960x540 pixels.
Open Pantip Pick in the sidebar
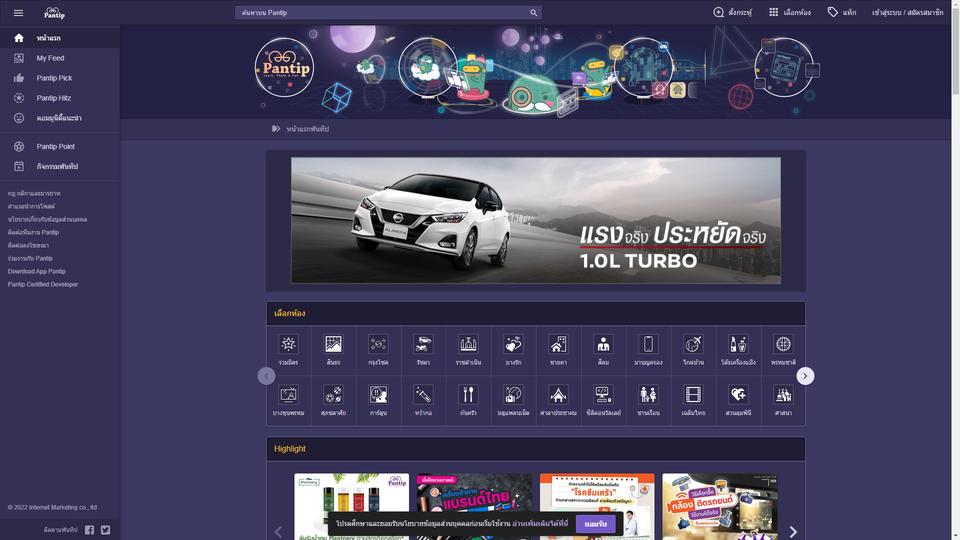pyautogui.click(x=60, y=78)
